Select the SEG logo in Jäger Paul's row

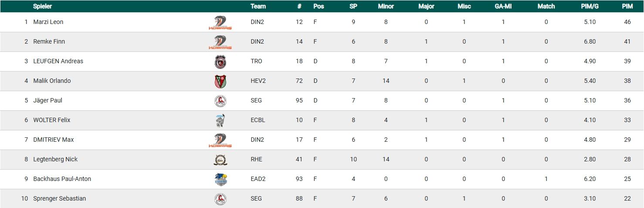(220, 101)
